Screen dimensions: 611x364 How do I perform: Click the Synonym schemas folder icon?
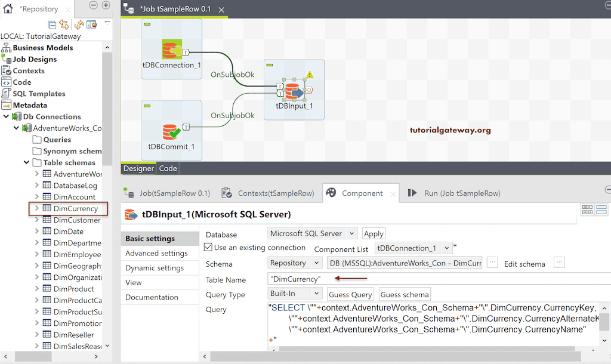(x=37, y=151)
